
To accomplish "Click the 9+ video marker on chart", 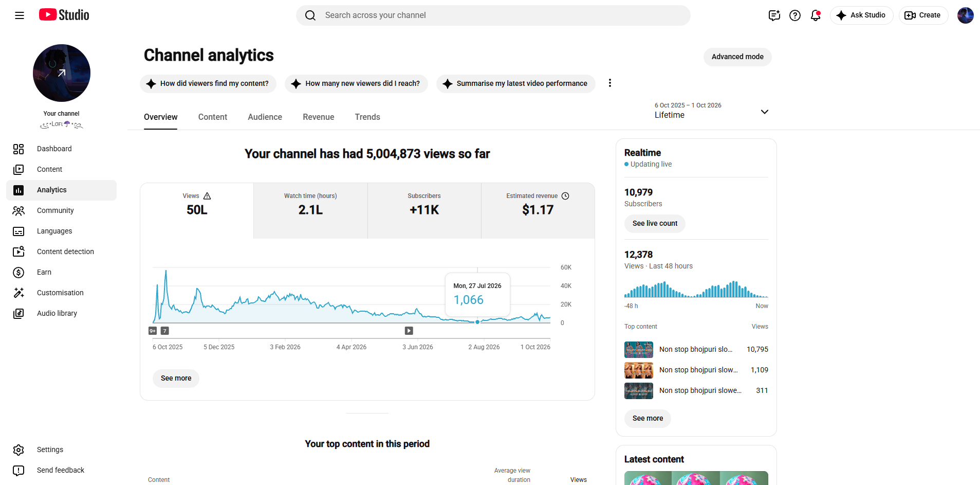I will [153, 331].
